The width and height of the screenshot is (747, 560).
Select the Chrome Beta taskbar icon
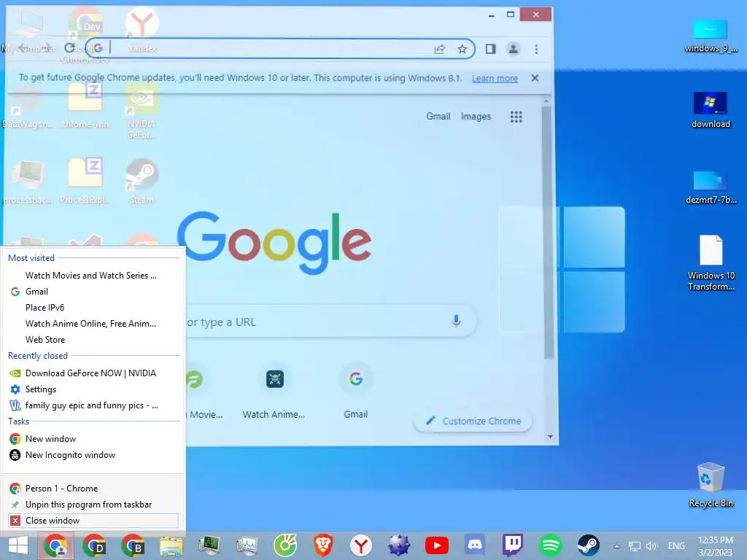(x=133, y=545)
